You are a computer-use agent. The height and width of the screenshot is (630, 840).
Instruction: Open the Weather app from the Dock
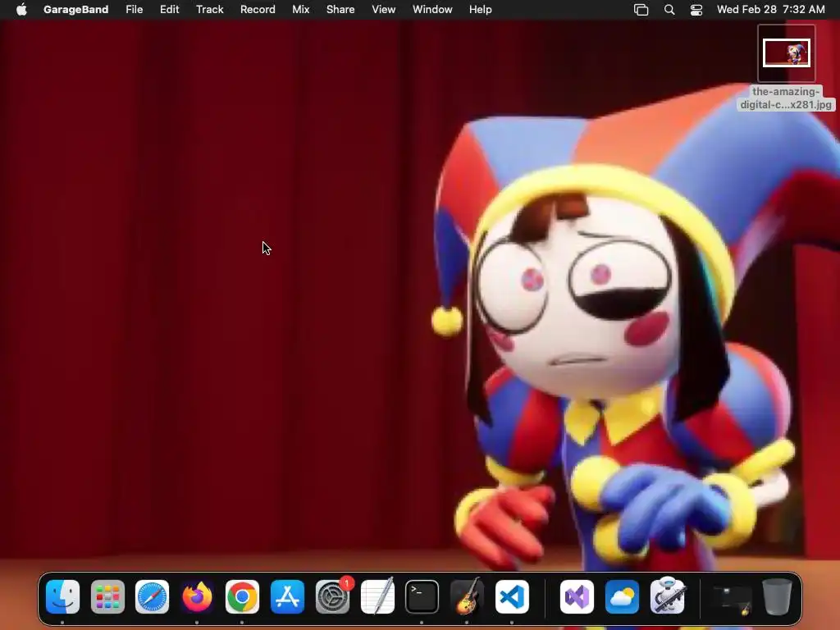(x=622, y=597)
